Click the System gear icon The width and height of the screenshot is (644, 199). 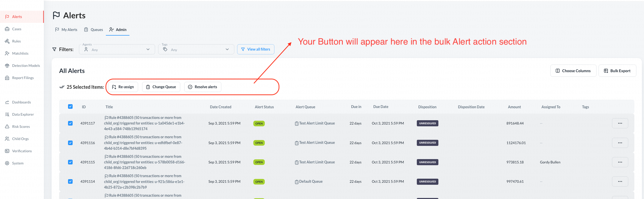(x=7, y=163)
